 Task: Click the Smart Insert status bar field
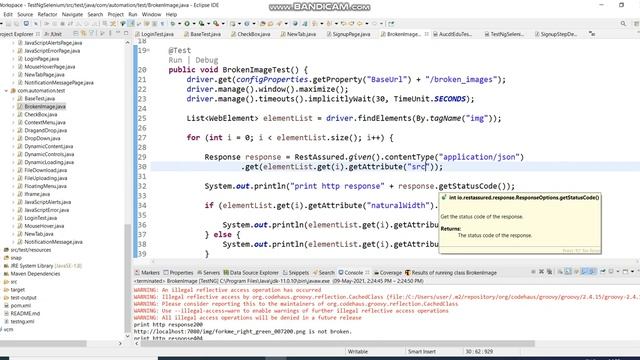point(422,351)
